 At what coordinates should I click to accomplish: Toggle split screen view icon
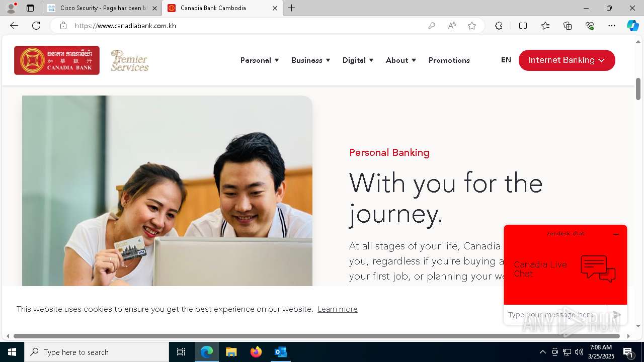(523, 26)
